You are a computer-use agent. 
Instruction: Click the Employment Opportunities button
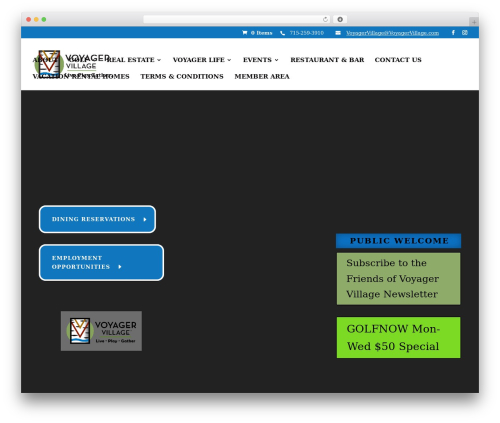[x=101, y=263]
